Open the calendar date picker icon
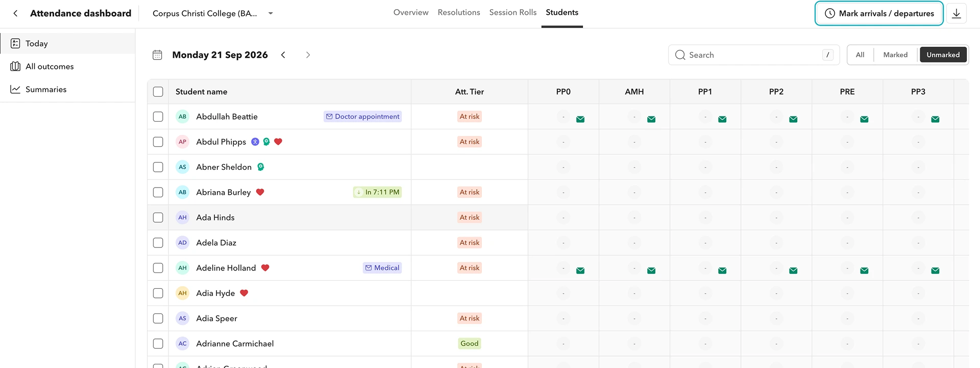The width and height of the screenshot is (980, 368). coord(157,55)
